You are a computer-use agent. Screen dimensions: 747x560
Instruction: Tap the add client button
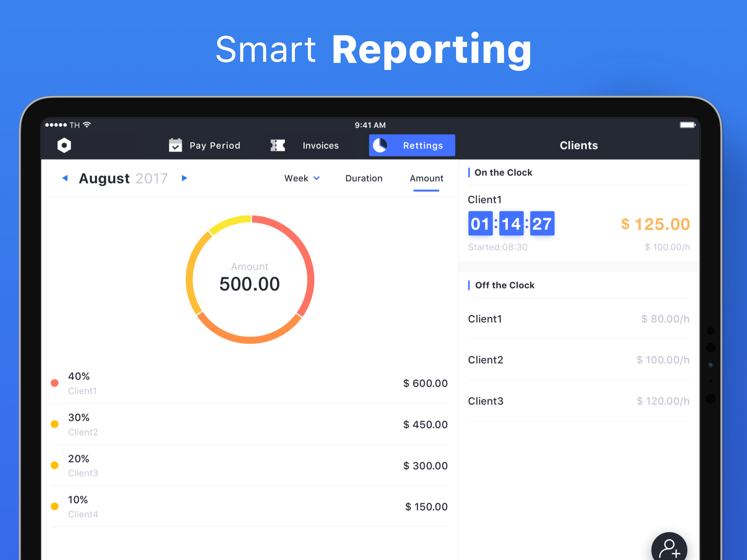click(669, 550)
